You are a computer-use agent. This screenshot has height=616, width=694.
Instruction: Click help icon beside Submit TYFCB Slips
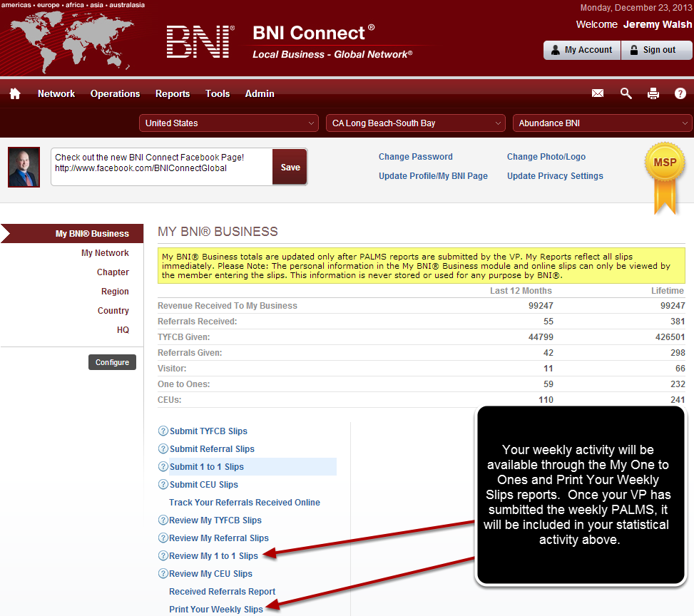163,431
